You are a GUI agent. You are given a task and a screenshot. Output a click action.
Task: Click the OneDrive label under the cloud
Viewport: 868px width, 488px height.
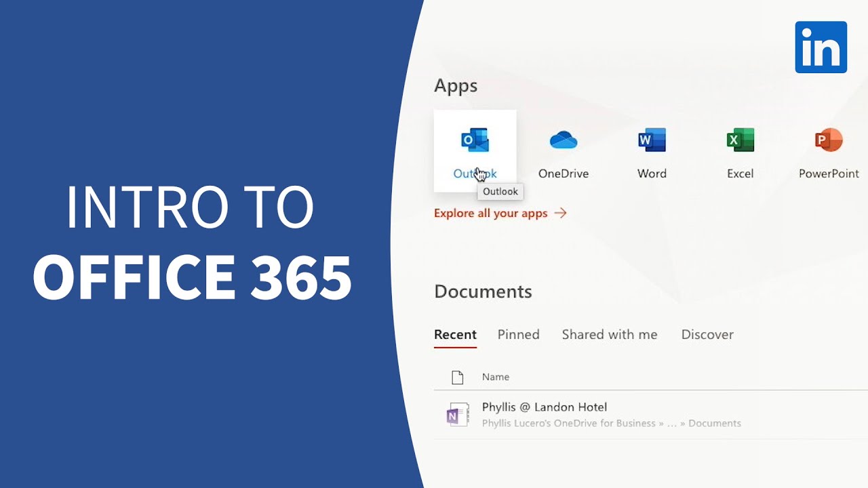pos(563,174)
